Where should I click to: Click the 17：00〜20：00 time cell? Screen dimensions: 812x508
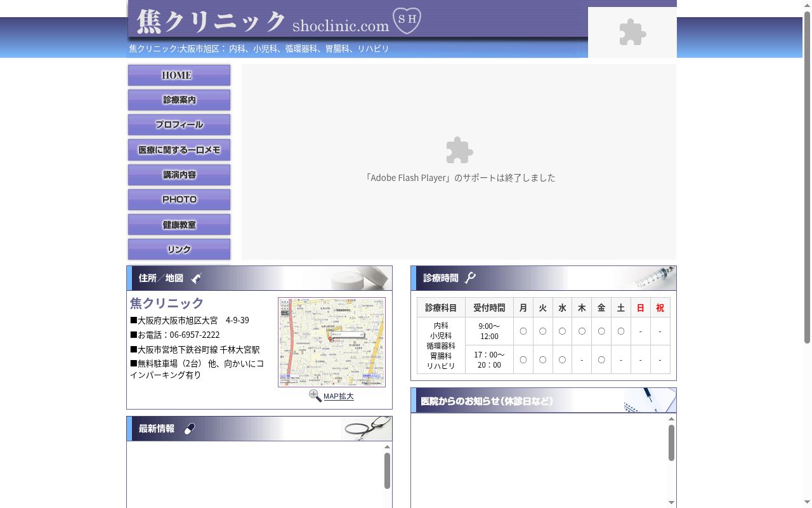[489, 359]
